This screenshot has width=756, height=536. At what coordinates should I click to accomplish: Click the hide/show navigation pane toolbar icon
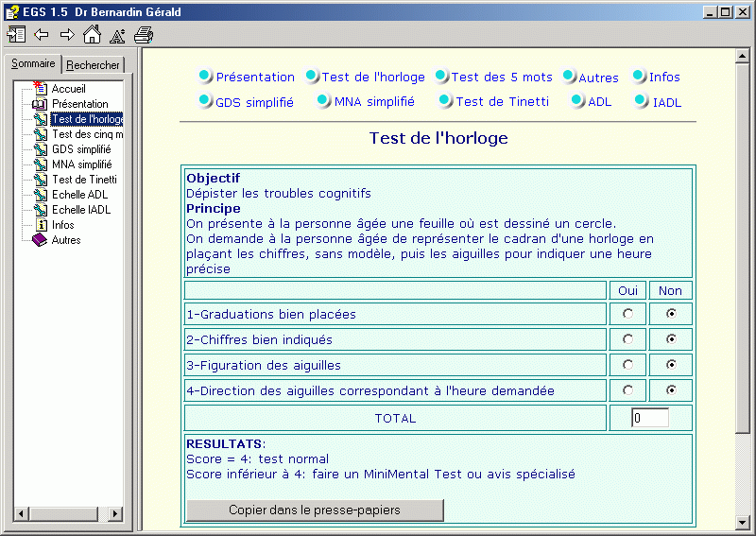[16, 35]
